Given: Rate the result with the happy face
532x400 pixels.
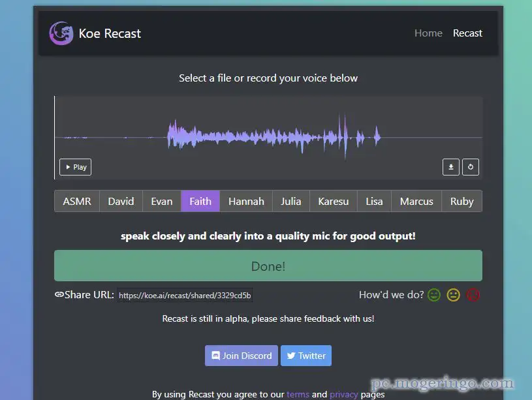Looking at the screenshot, I should click(434, 295).
